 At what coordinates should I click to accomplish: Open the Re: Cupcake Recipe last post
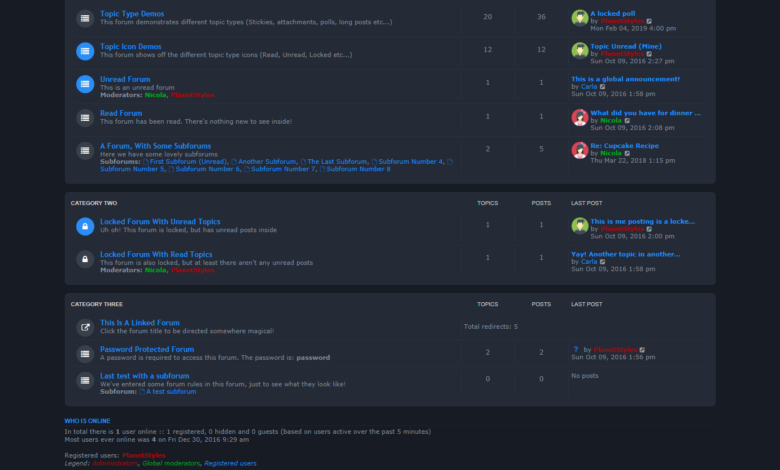click(x=624, y=146)
